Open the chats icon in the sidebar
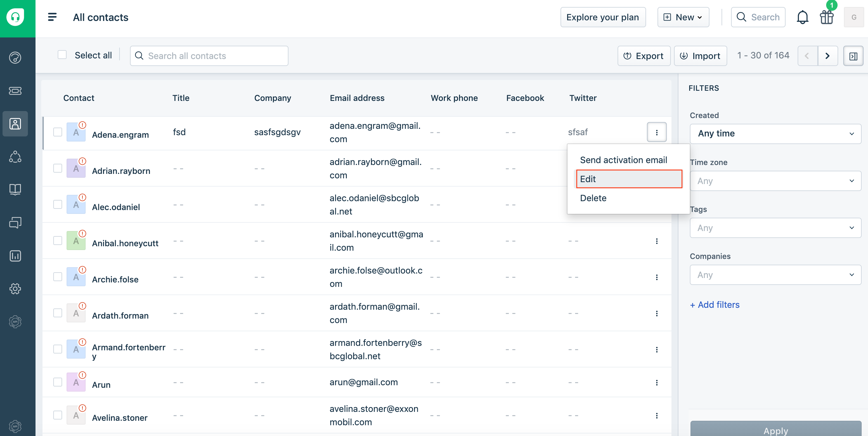868x436 pixels. 15,222
